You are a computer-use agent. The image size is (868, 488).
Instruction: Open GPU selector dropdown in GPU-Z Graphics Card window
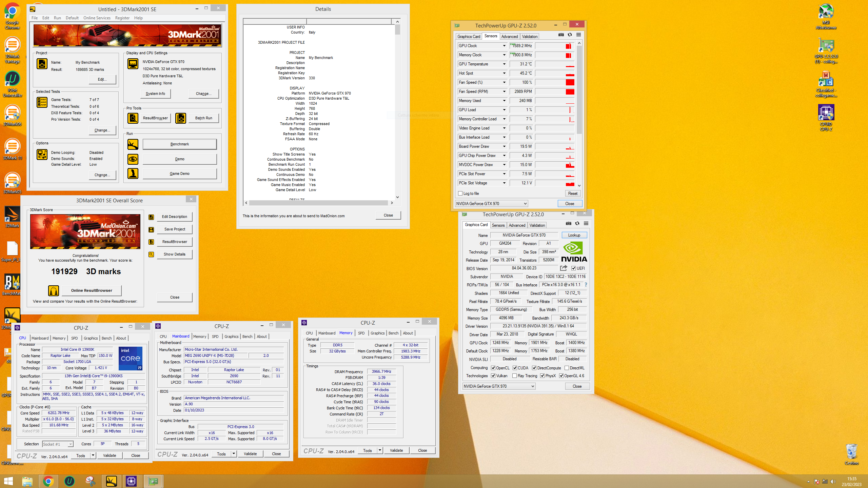[x=499, y=386]
